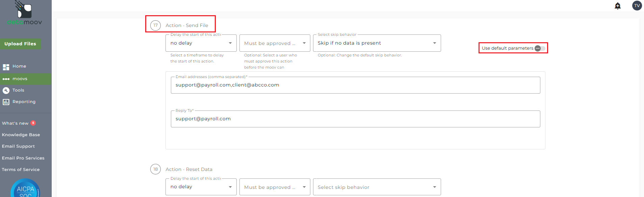Open the Email Support link
644x197 pixels.
click(x=18, y=146)
